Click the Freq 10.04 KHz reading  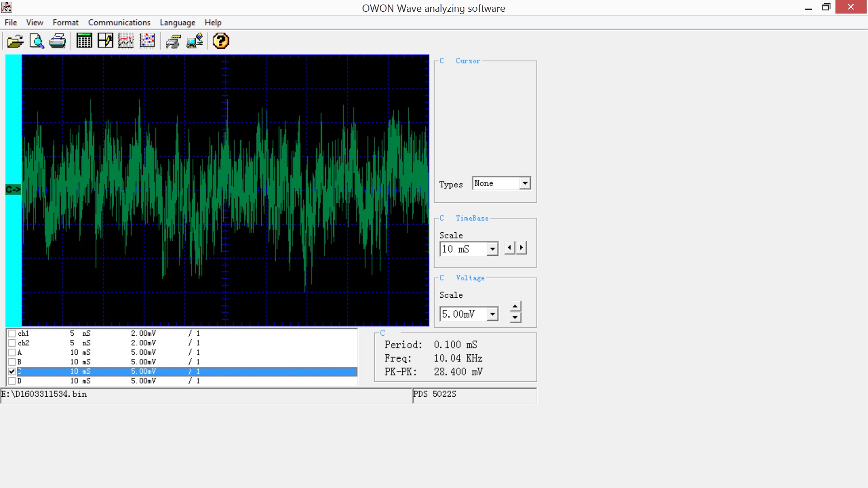[434, 358]
